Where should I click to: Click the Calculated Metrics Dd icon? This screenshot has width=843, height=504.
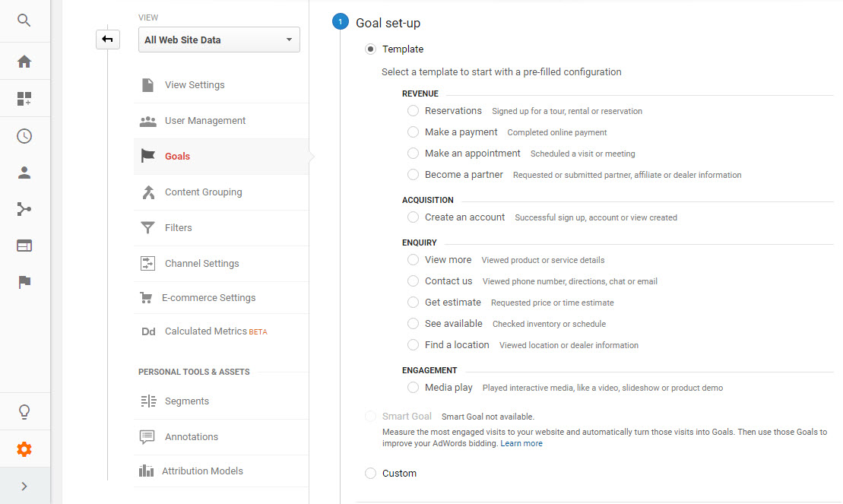(148, 331)
